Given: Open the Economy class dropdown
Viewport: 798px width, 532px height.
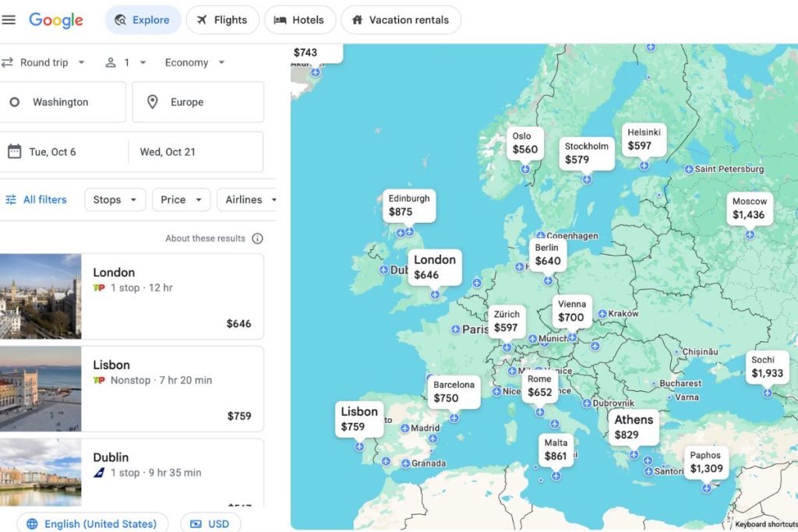Looking at the screenshot, I should coord(194,62).
